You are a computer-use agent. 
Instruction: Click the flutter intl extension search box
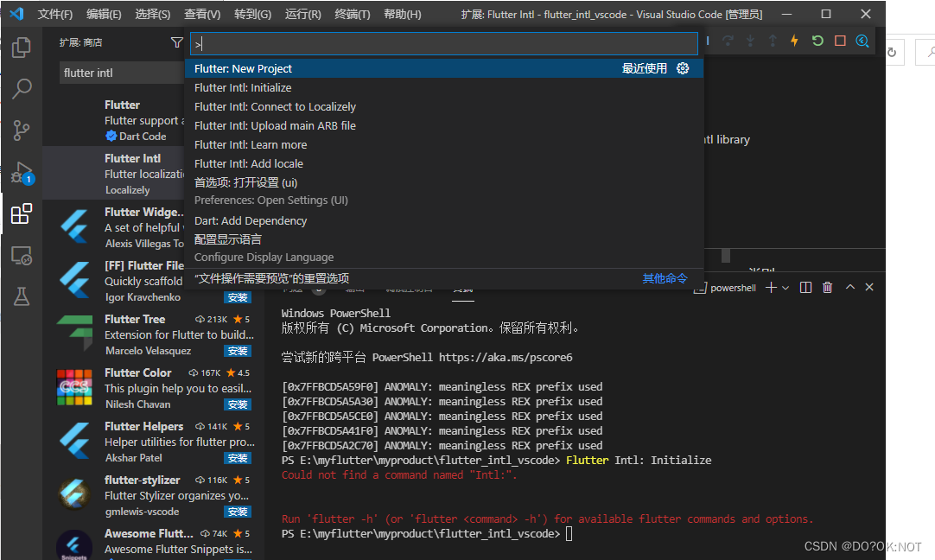coord(122,73)
